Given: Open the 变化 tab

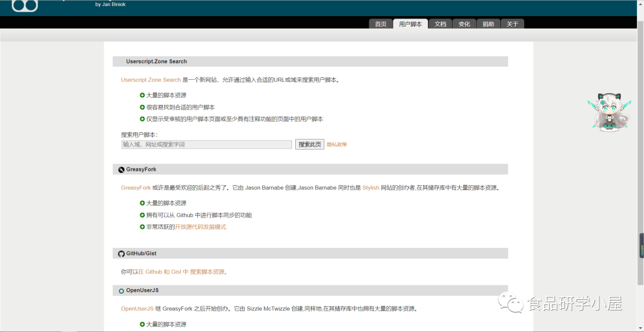Looking at the screenshot, I should tap(464, 24).
